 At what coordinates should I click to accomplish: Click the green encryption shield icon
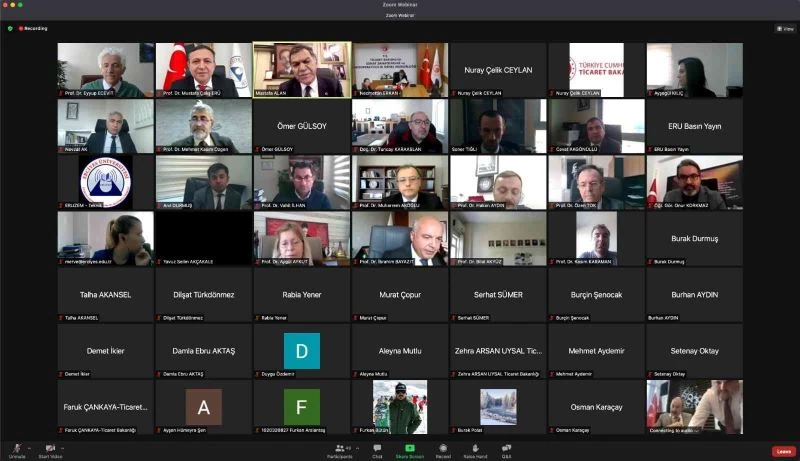(x=10, y=28)
